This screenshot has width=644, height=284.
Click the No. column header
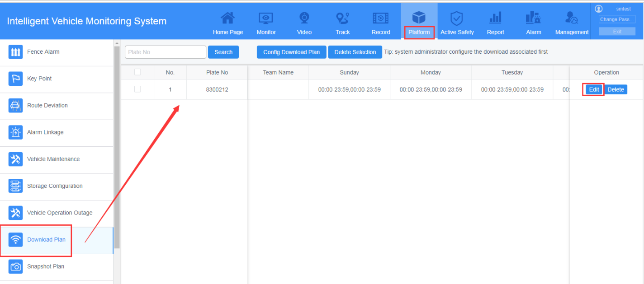(x=170, y=72)
